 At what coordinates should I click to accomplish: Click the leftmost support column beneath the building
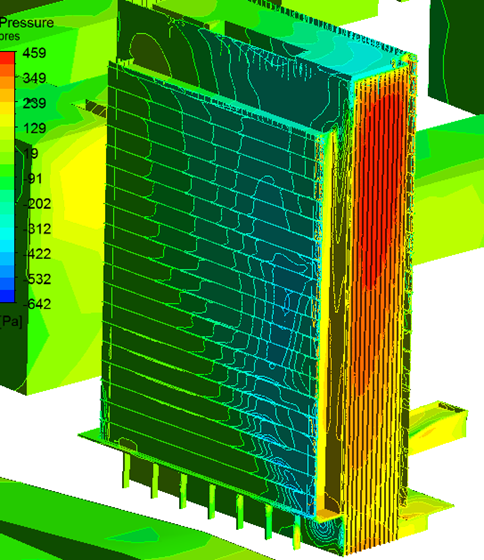(x=126, y=470)
